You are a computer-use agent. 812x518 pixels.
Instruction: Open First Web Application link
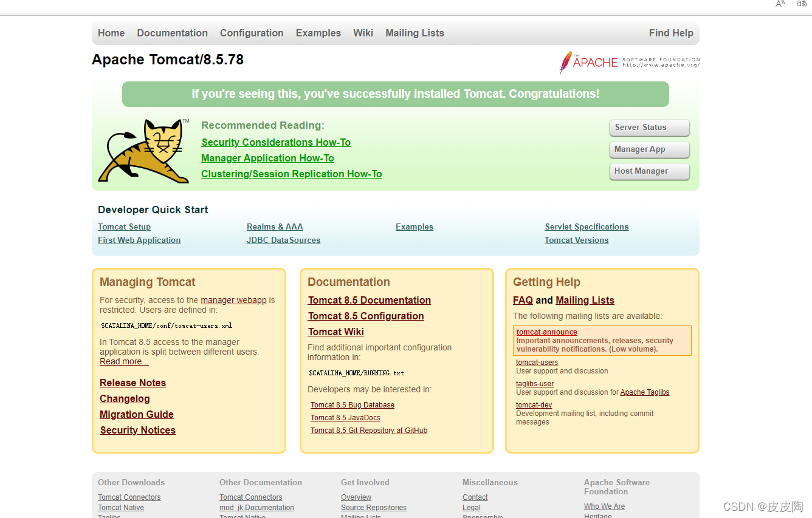pyautogui.click(x=139, y=240)
